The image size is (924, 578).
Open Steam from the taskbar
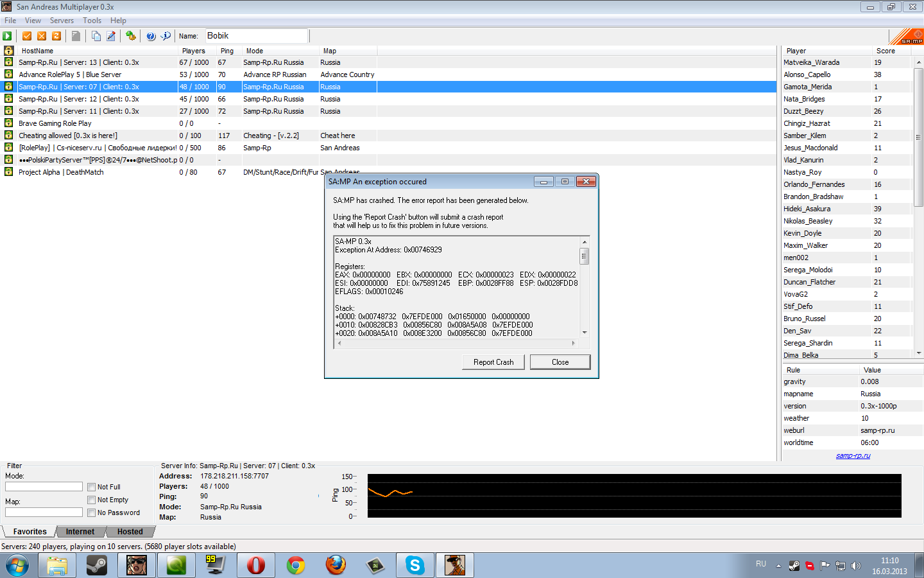tap(97, 565)
